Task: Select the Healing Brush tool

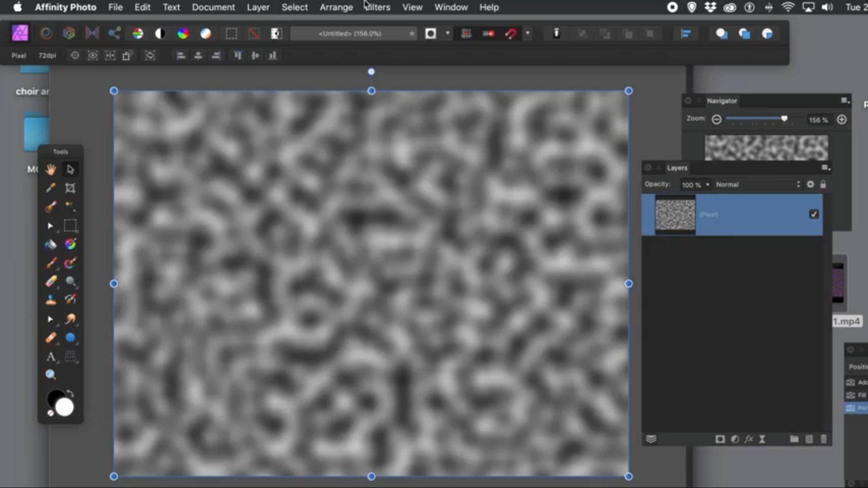Action: (x=51, y=338)
